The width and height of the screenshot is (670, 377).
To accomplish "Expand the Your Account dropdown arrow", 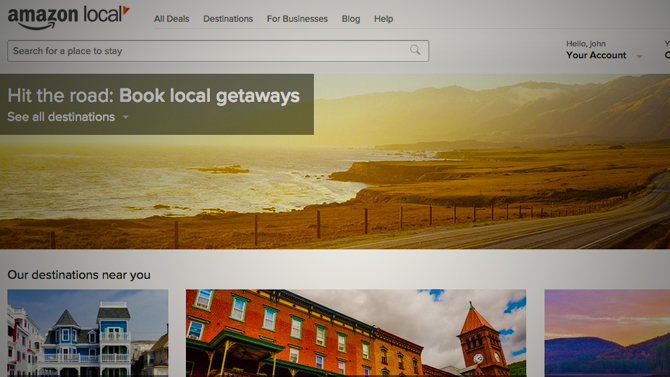I will point(639,56).
